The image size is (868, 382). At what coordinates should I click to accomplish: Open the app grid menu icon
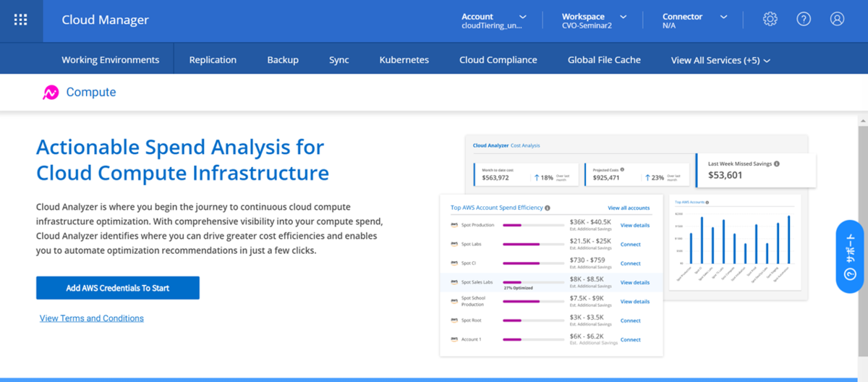tap(21, 20)
